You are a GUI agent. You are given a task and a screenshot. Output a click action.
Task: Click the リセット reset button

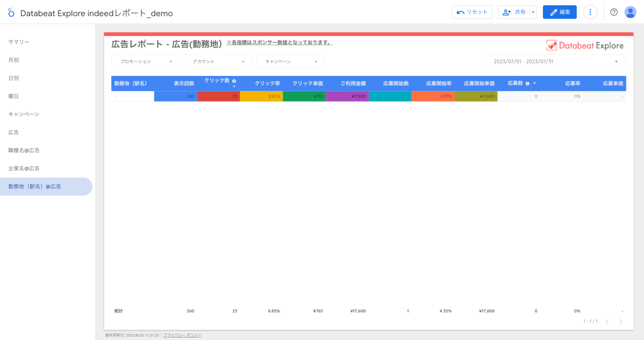coord(472,12)
